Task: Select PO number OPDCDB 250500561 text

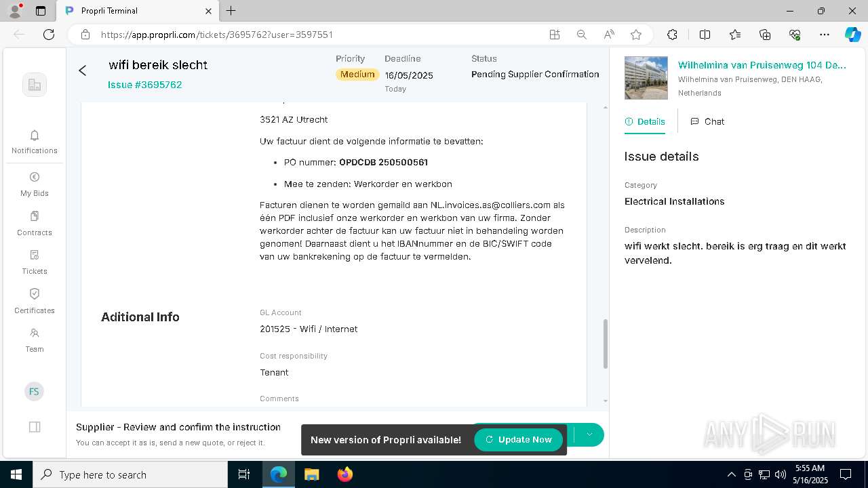Action: [x=383, y=163]
